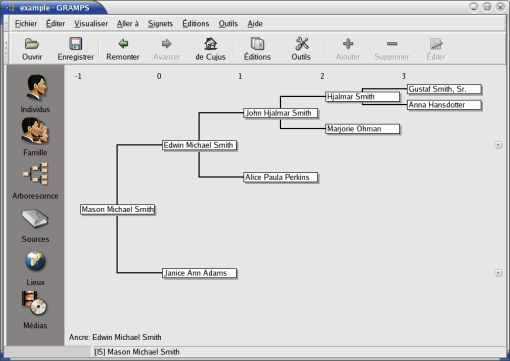The image size is (510, 361).
Task: Open the Médias view
Action: pyautogui.click(x=35, y=310)
